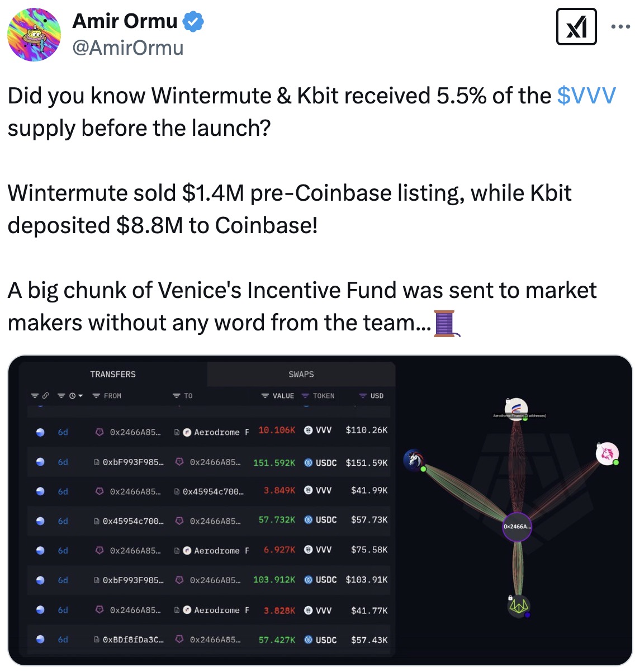Click Amir Ormu's profile avatar
Image resolution: width=635 pixels, height=672 pixels.
tap(34, 34)
